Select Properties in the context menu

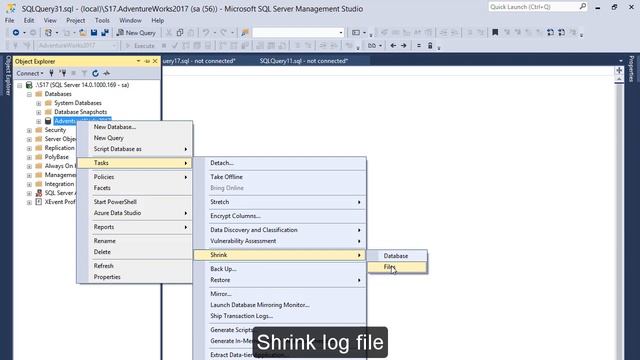click(x=135, y=277)
